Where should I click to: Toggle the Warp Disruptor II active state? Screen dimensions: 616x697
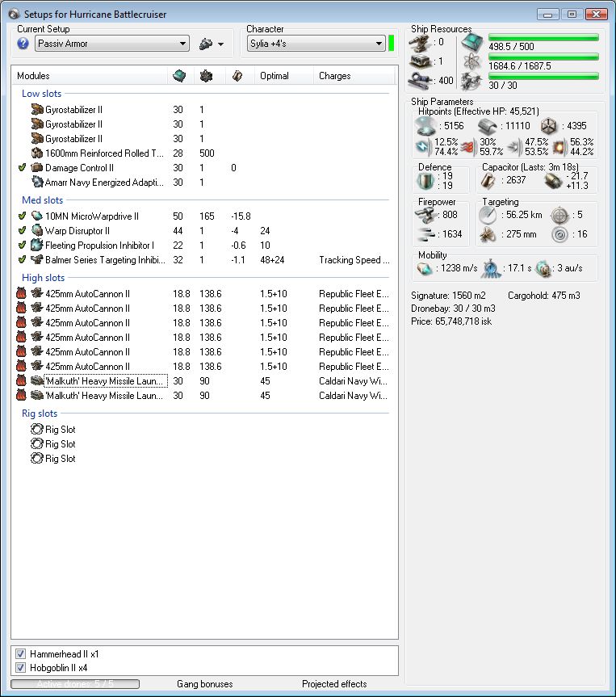[22, 231]
